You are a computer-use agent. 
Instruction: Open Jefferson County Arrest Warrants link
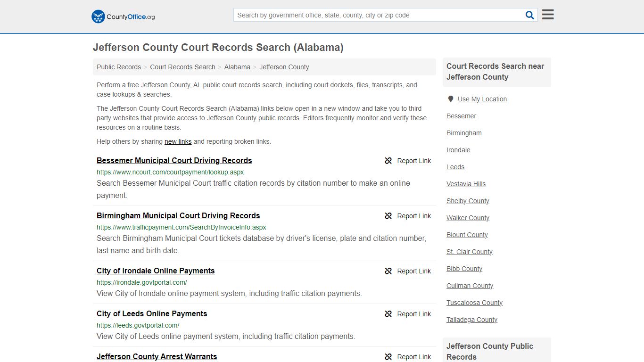coord(157,356)
